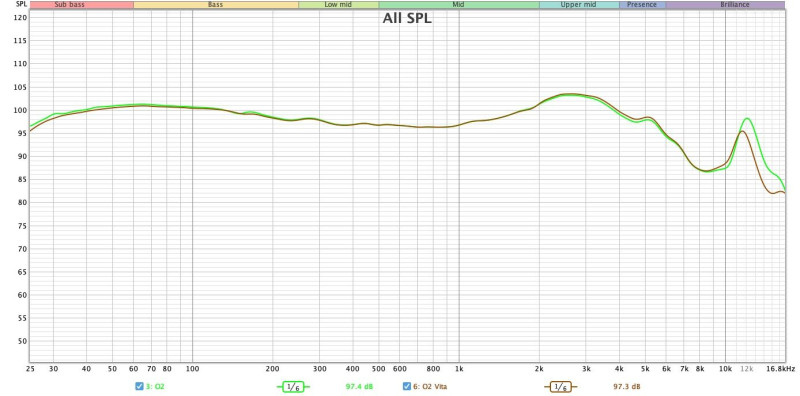The height and width of the screenshot is (396, 800).
Task: Select the Presence frequency band label
Action: (x=642, y=5)
